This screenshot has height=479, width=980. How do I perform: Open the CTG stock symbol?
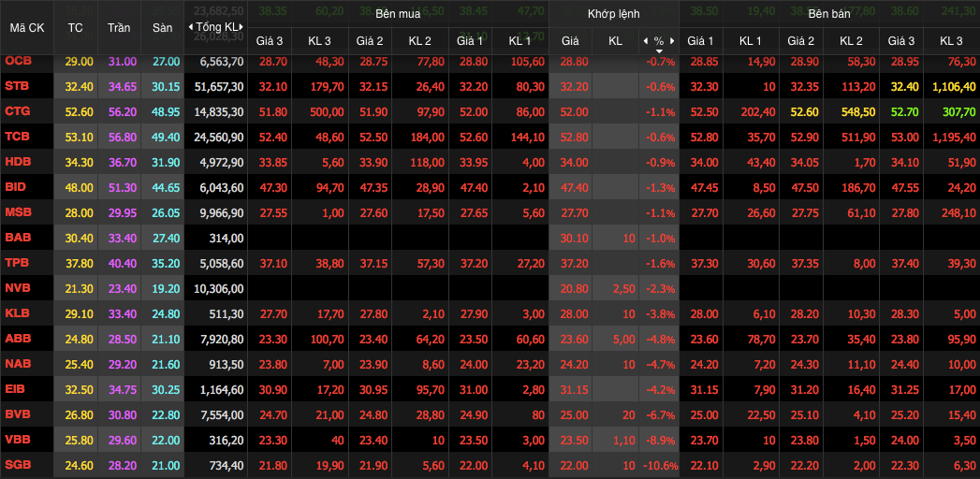pos(17,111)
